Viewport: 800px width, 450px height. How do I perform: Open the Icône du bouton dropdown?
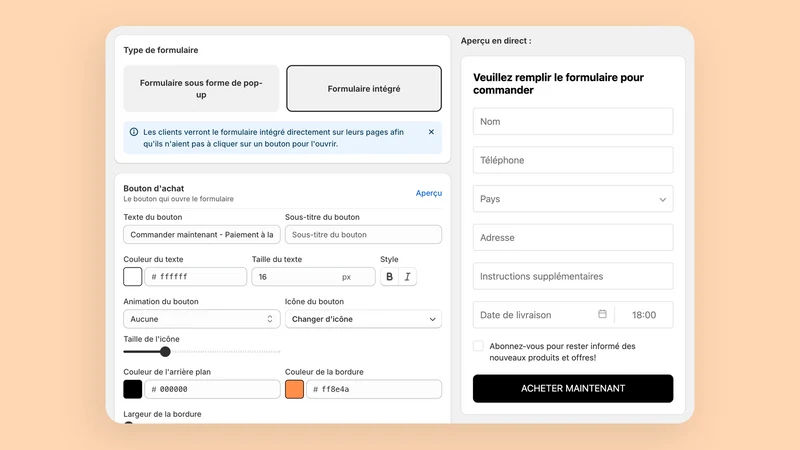(363, 319)
